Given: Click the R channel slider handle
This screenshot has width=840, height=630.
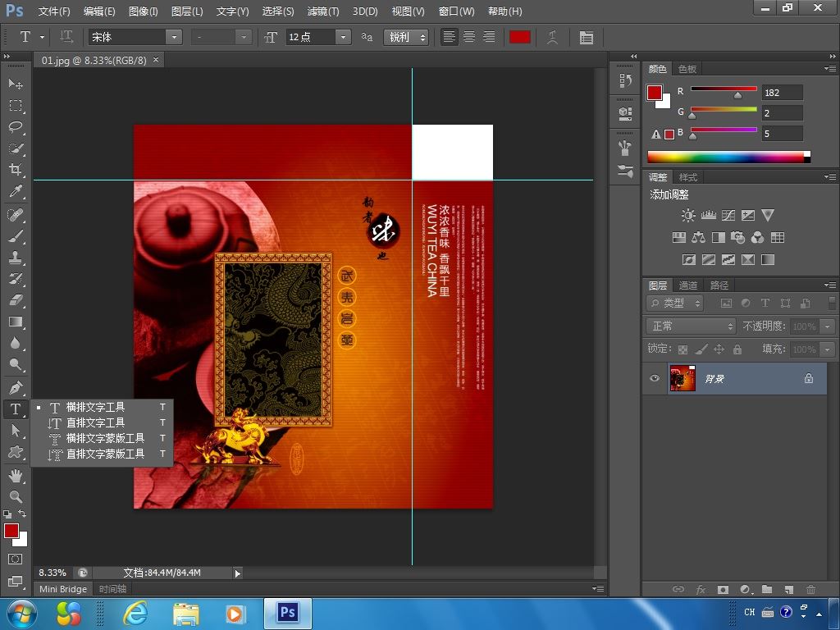Looking at the screenshot, I should pos(737,95).
